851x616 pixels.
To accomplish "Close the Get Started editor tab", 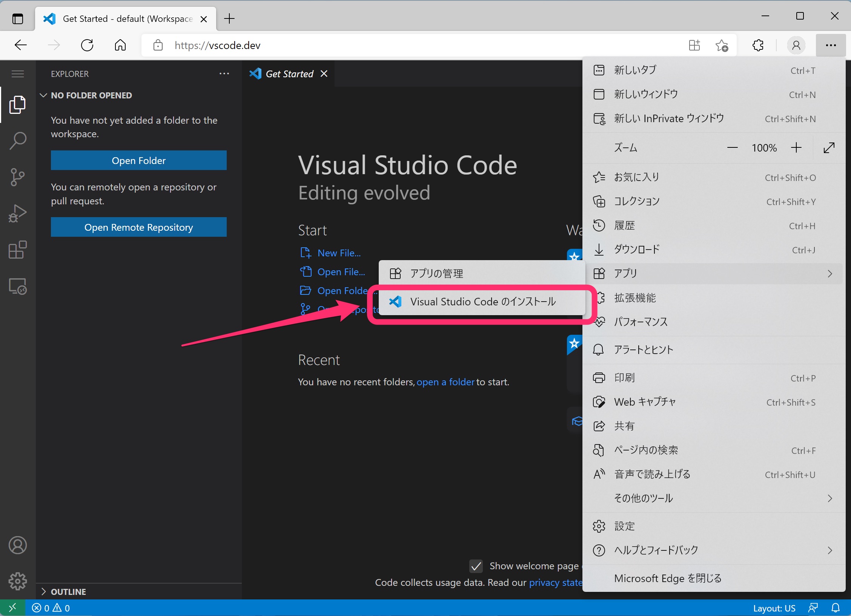I will click(324, 74).
